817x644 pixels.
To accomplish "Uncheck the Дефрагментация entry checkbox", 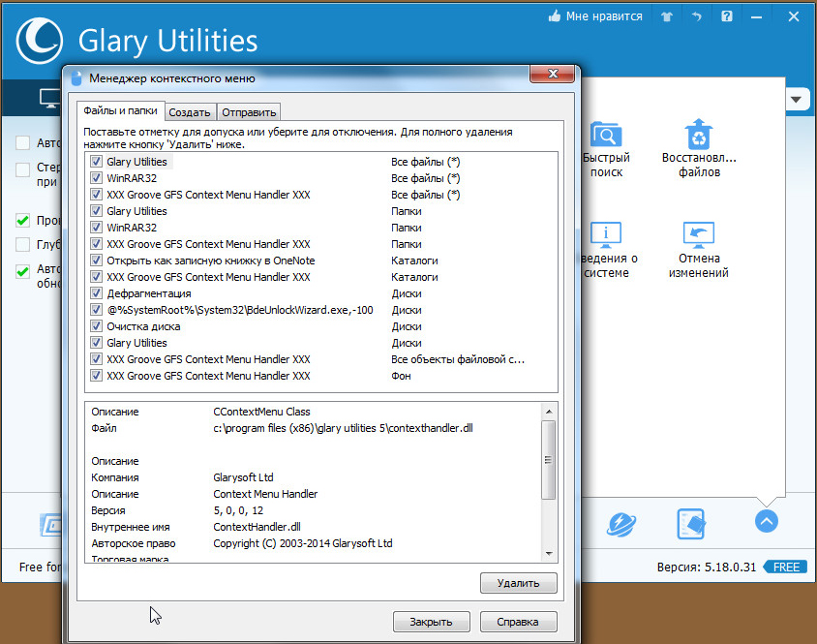I will coord(96,293).
